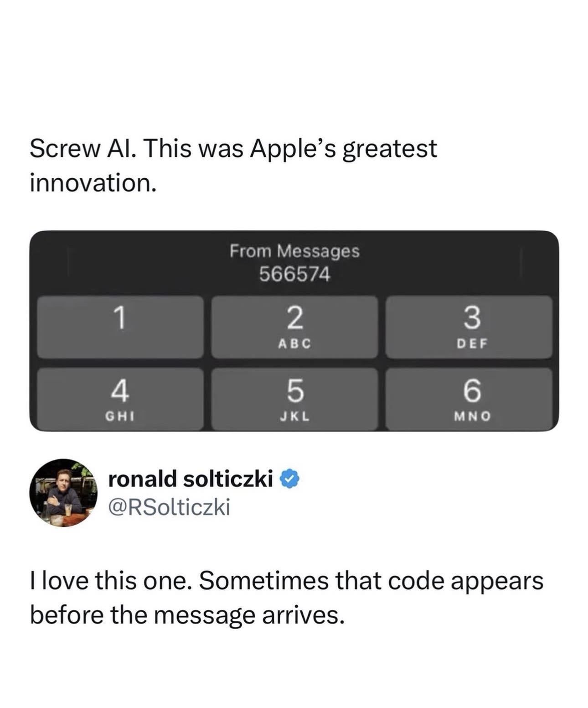Click the @RSolticzki handle
This screenshot has height=708, width=588.
pos(169,507)
